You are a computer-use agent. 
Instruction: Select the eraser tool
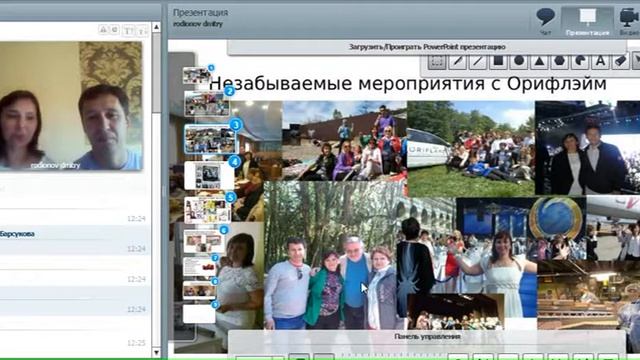(x=621, y=62)
